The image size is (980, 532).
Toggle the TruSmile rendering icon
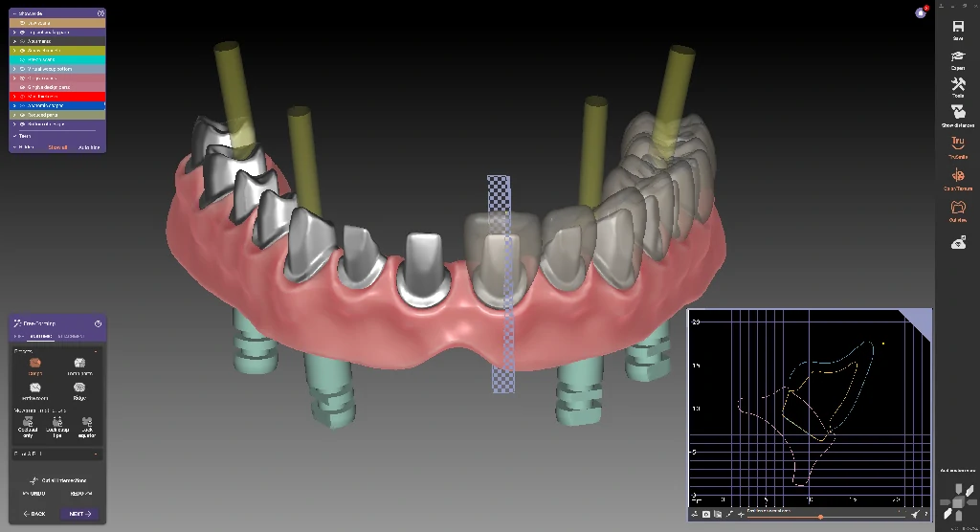957,146
